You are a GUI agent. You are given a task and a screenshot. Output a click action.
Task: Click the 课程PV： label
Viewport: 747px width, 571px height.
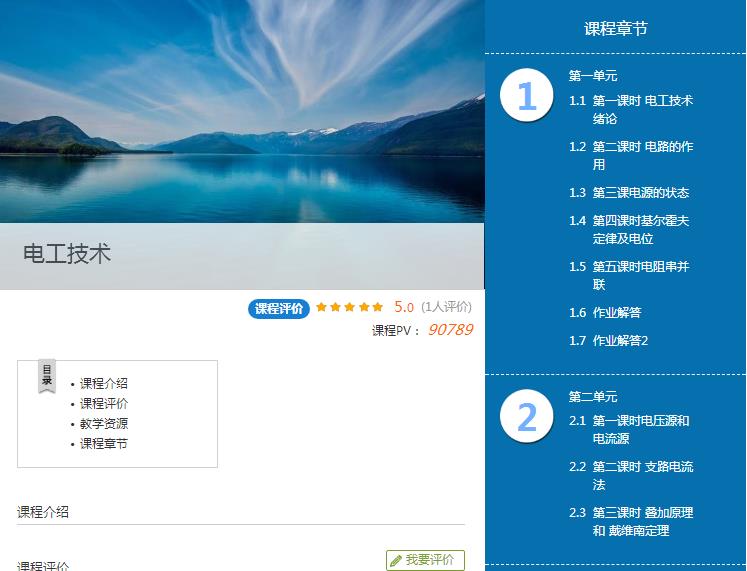click(396, 330)
